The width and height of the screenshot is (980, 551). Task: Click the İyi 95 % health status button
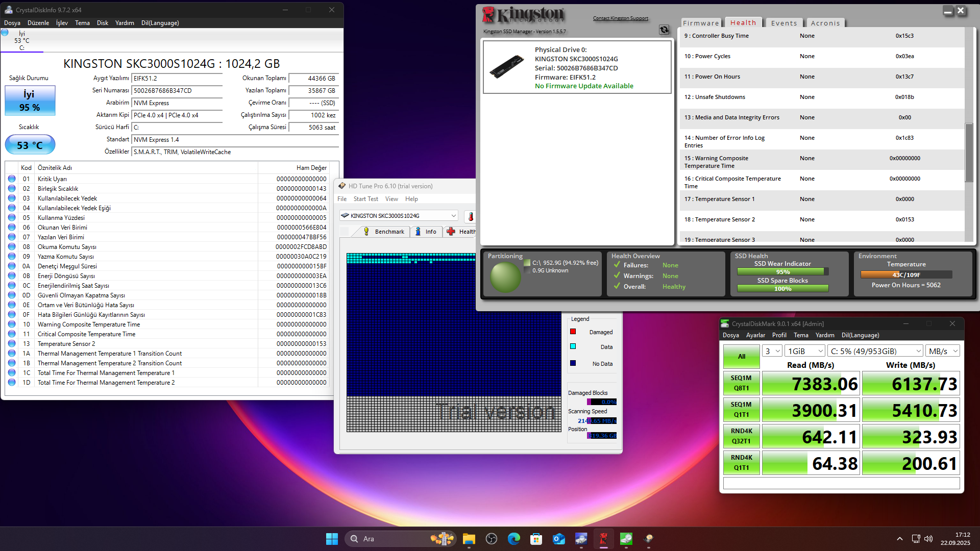30,101
